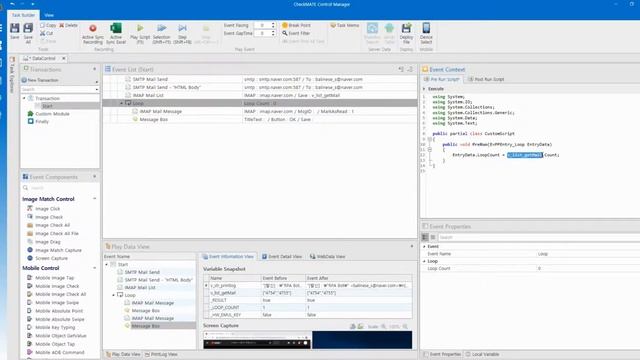Click the Transactions search field
Viewport: 640px width, 360px height.
(57, 89)
